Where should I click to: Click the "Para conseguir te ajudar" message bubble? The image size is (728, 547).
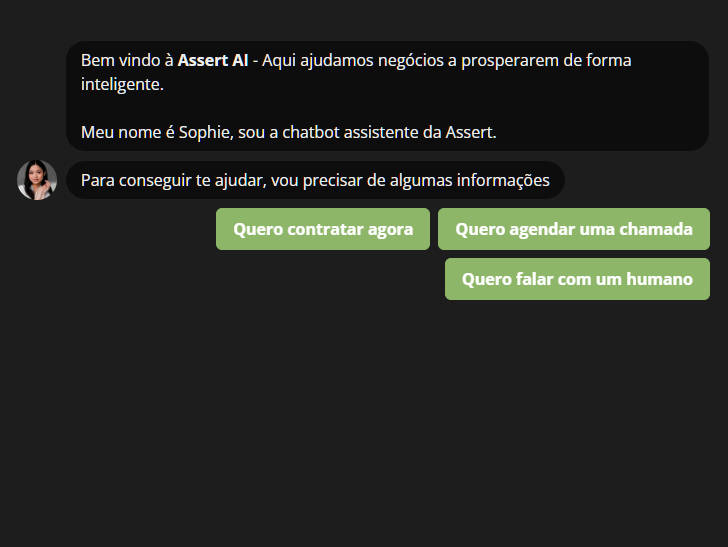315,180
